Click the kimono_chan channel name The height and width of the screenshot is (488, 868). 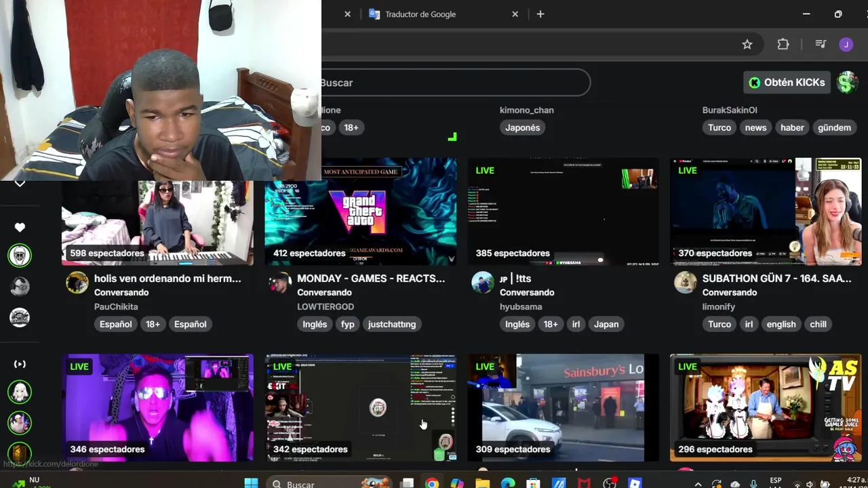pos(527,110)
